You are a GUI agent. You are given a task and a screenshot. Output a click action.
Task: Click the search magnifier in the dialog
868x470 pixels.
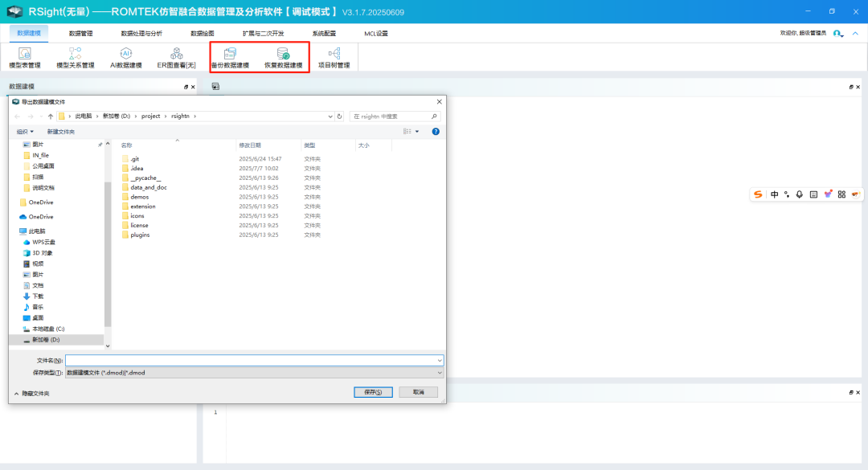tap(434, 116)
